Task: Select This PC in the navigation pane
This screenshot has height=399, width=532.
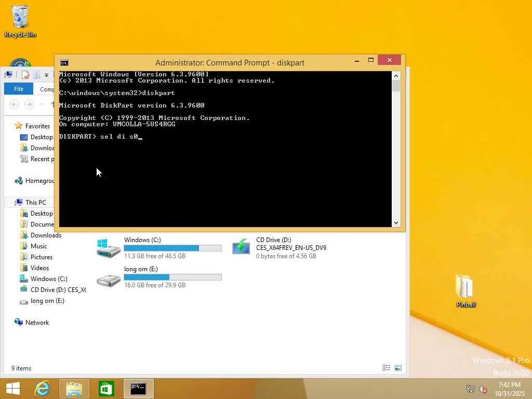Action: [35, 202]
